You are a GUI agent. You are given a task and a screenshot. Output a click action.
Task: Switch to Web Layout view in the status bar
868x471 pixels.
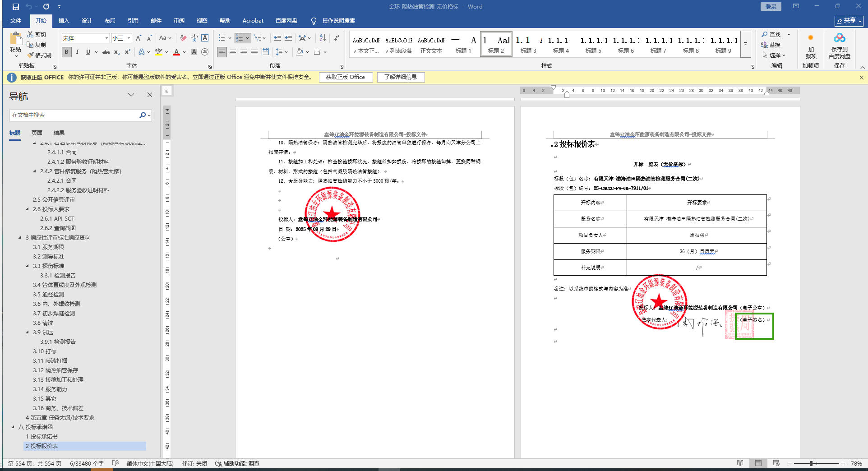(776, 463)
